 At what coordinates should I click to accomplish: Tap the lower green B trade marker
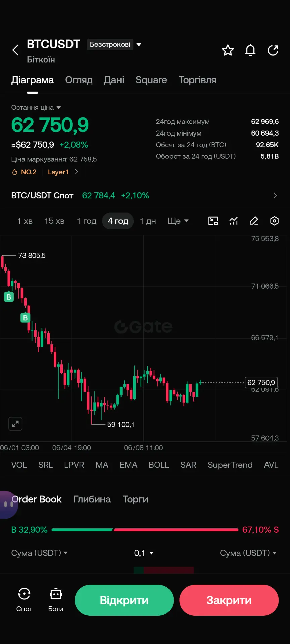(x=25, y=318)
